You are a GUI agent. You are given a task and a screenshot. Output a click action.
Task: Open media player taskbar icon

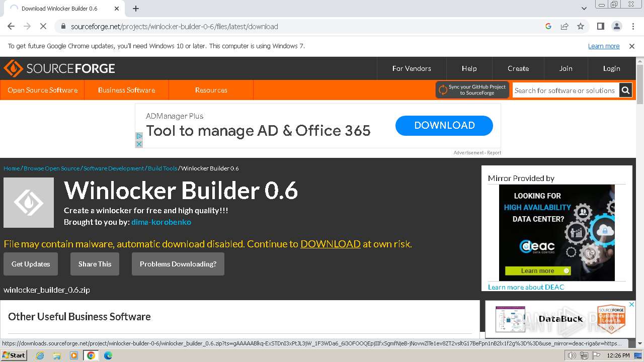pyautogui.click(x=74, y=355)
